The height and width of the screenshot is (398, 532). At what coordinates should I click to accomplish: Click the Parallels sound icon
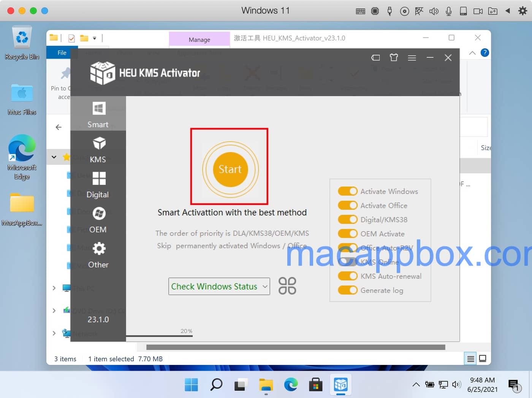click(434, 11)
